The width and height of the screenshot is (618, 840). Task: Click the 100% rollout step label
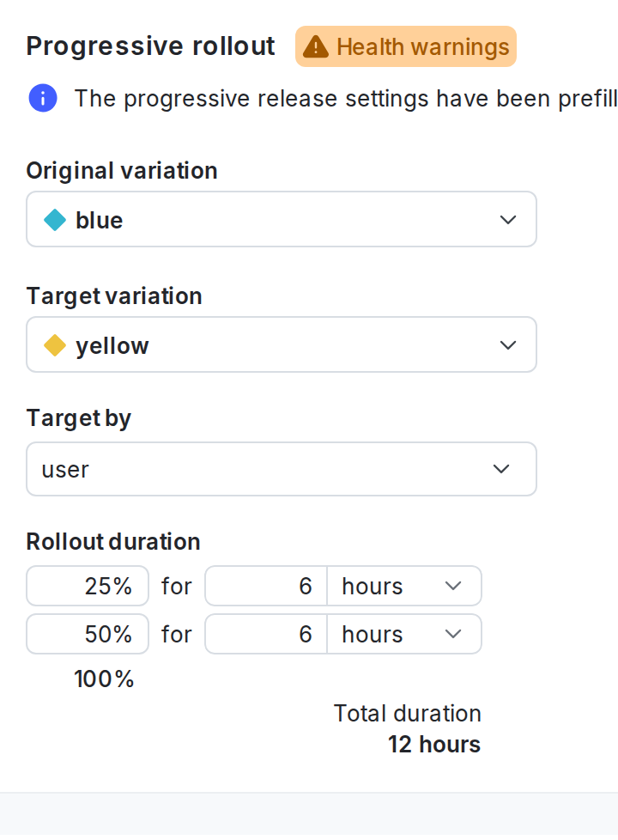(x=104, y=679)
